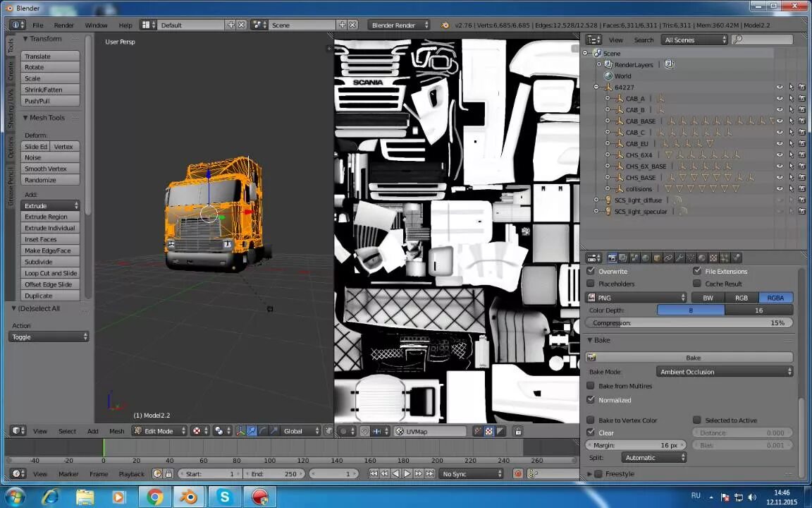Open the Material properties tab (sphere icon)
The height and width of the screenshot is (508, 812).
point(702,258)
